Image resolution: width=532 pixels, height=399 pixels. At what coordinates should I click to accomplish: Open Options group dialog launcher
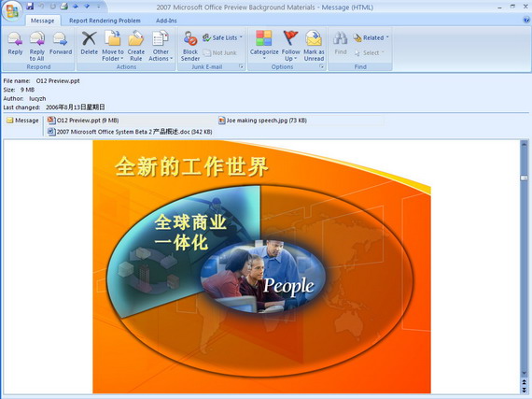tap(321, 66)
